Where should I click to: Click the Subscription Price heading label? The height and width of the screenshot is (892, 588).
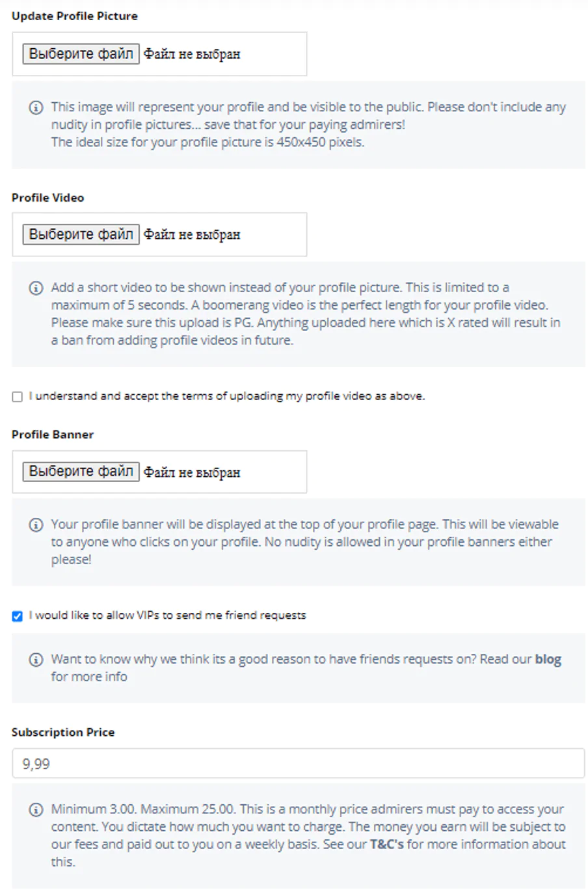[63, 733]
